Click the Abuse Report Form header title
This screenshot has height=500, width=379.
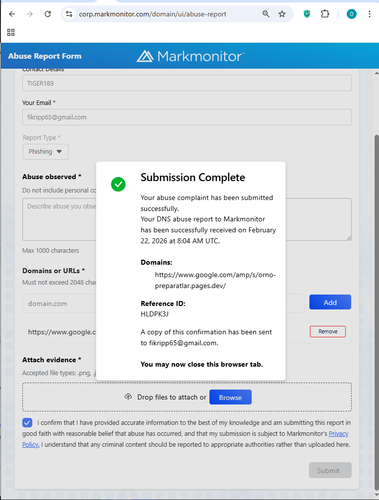coord(45,56)
